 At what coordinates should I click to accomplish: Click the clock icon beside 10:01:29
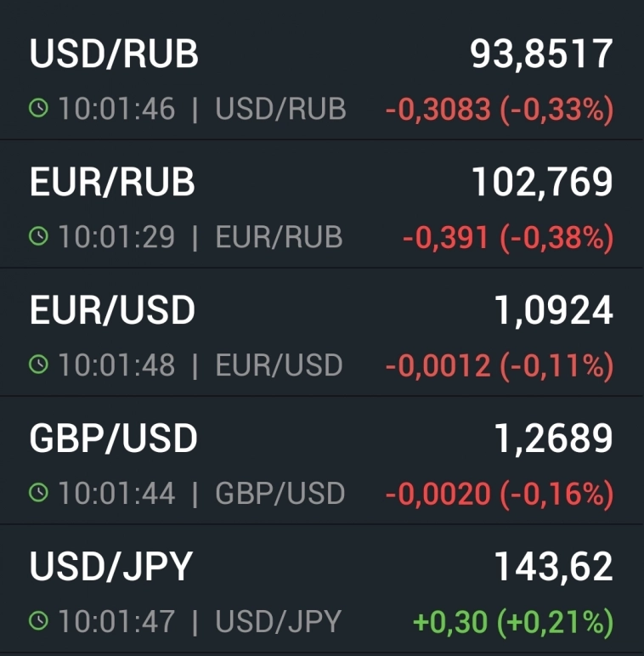[x=39, y=237]
